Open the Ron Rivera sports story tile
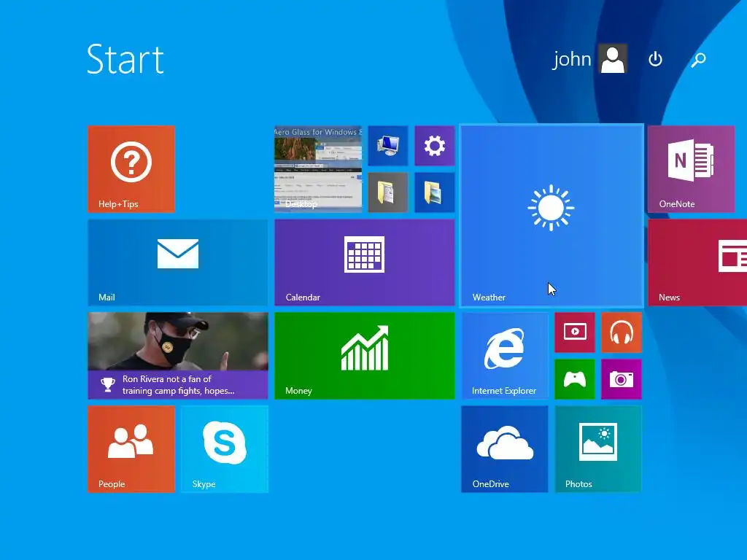747x560 pixels. [x=178, y=356]
